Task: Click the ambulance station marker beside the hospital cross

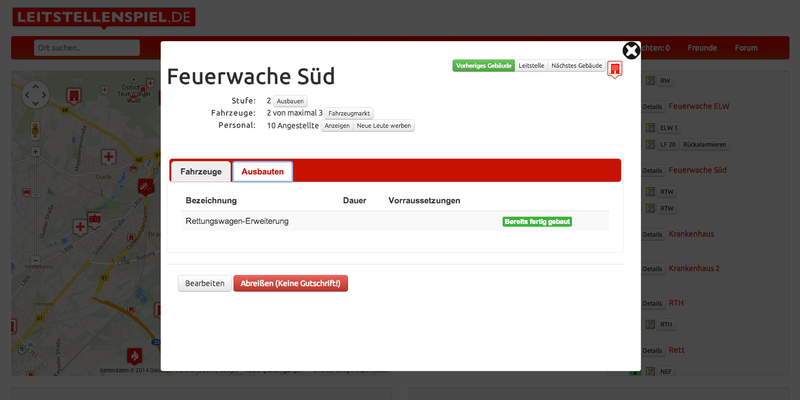Action: click(x=94, y=220)
